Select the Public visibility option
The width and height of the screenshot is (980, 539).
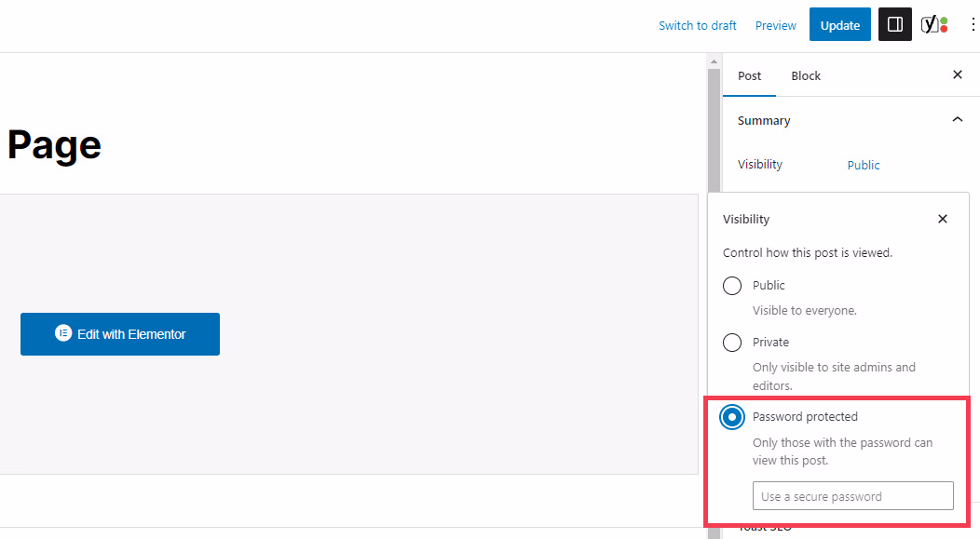click(732, 285)
